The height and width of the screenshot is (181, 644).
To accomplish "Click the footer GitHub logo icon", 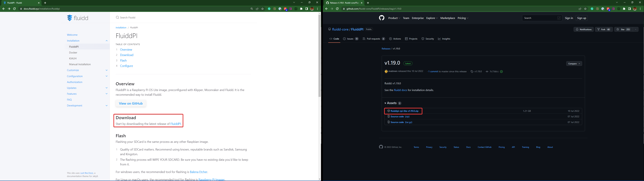I will coord(381,147).
